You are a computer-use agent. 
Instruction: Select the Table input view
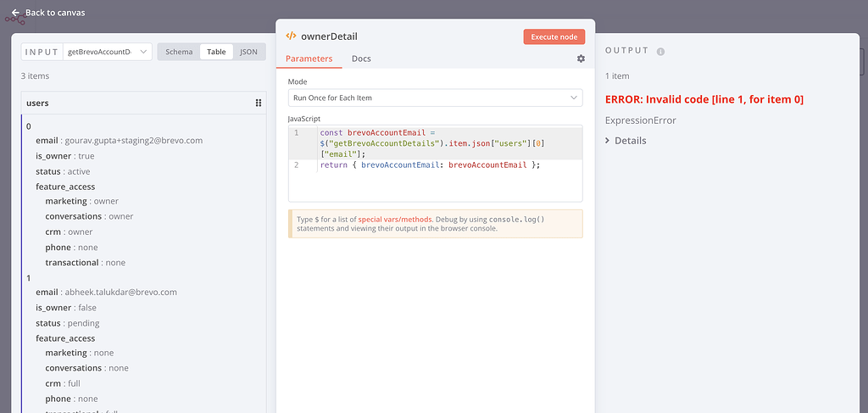pyautogui.click(x=216, y=52)
